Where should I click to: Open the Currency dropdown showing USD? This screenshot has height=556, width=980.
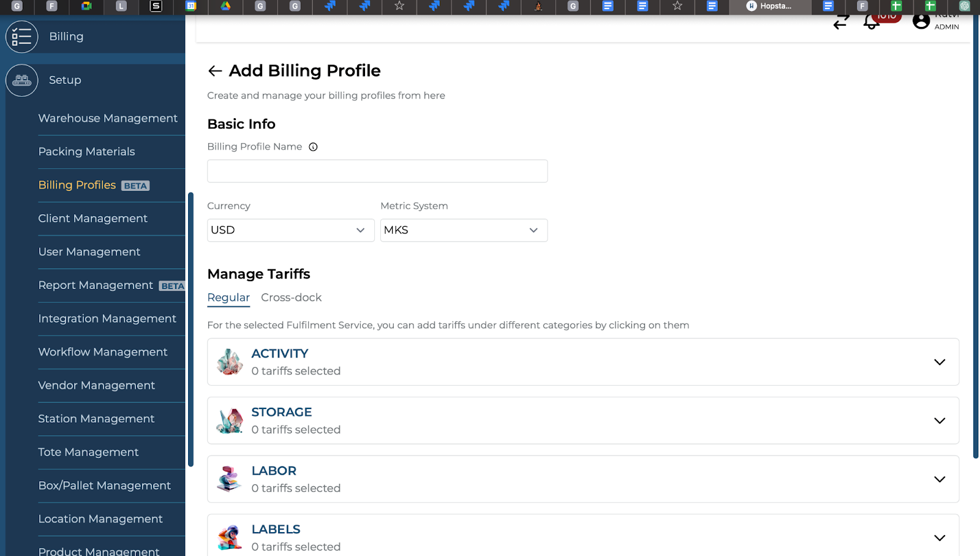tap(290, 230)
